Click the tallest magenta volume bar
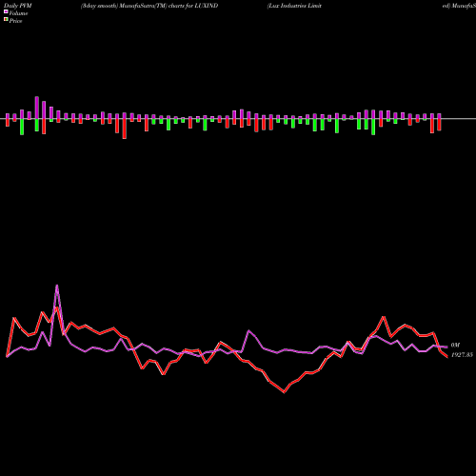Screen dimensions: 476x476 (x=37, y=108)
